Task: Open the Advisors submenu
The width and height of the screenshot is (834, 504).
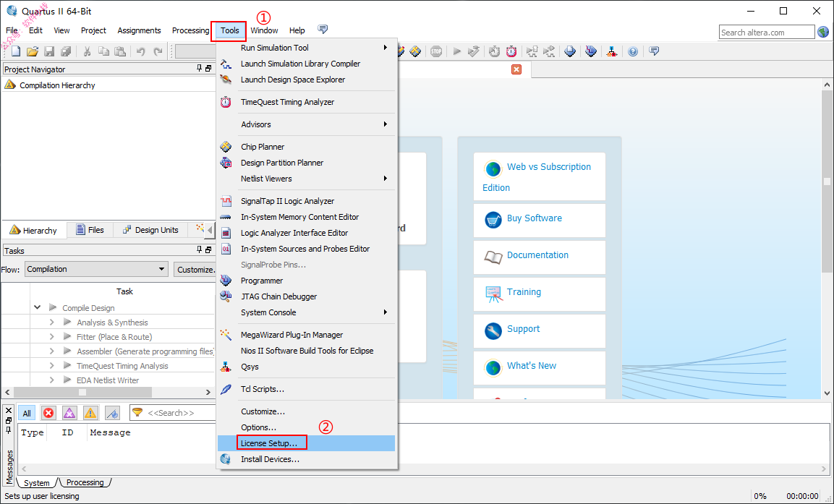Action: pyautogui.click(x=307, y=124)
